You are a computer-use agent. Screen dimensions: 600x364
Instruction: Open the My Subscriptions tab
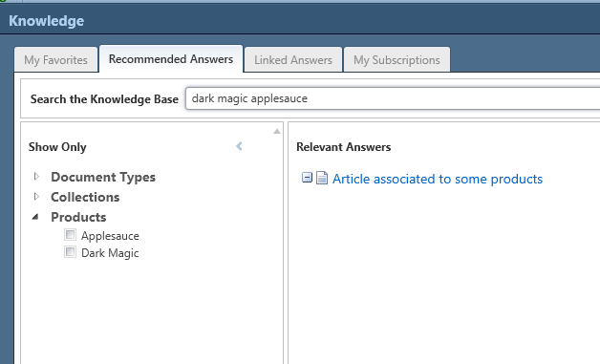[x=396, y=59]
